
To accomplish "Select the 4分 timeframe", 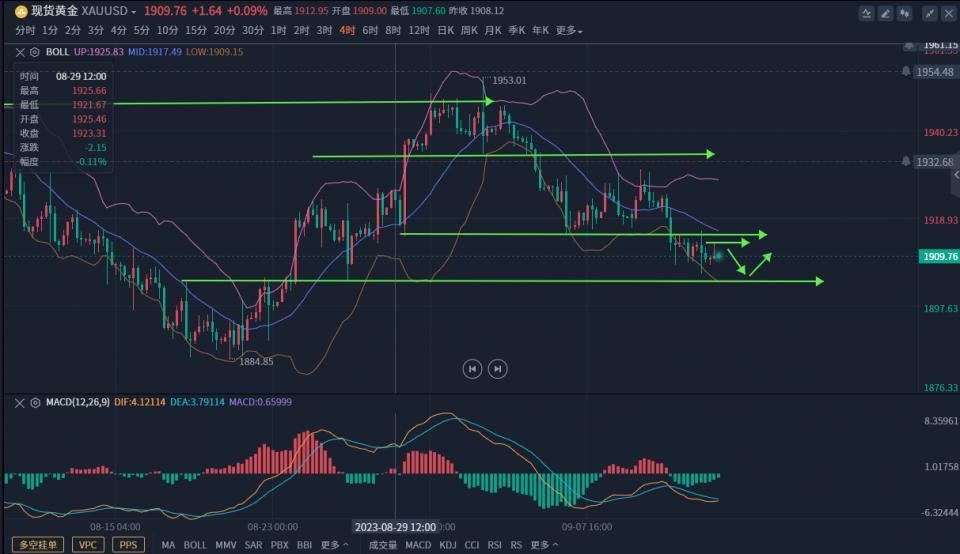I will pos(119,30).
